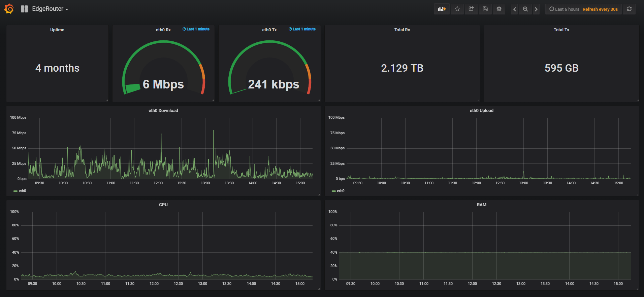Image resolution: width=644 pixels, height=297 pixels.
Task: Save the dashboard using floppy icon
Action: (485, 9)
